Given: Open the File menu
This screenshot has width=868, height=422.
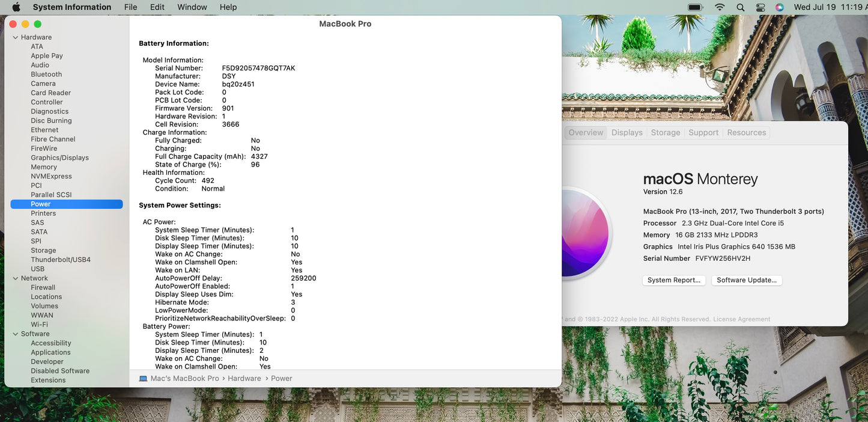Looking at the screenshot, I should pyautogui.click(x=130, y=7).
